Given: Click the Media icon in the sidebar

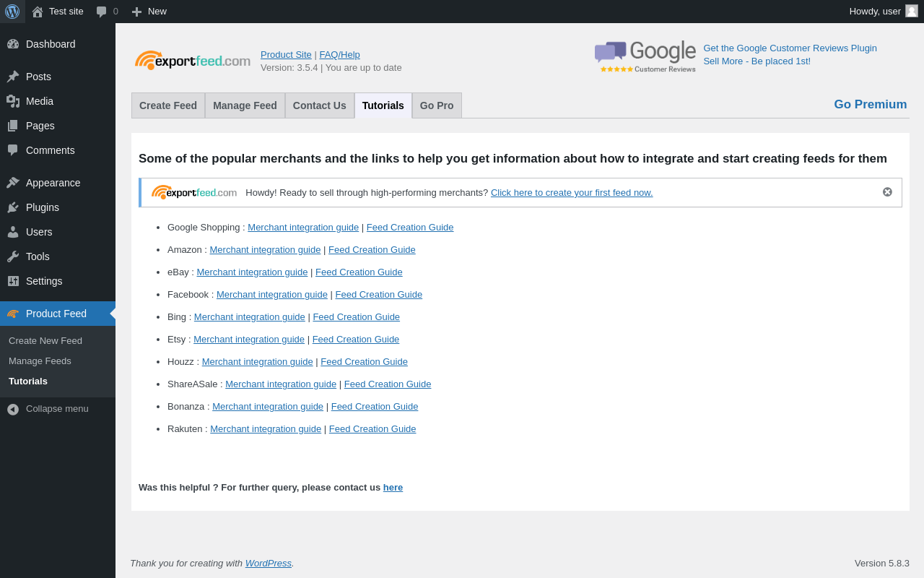Looking at the screenshot, I should (x=13, y=101).
